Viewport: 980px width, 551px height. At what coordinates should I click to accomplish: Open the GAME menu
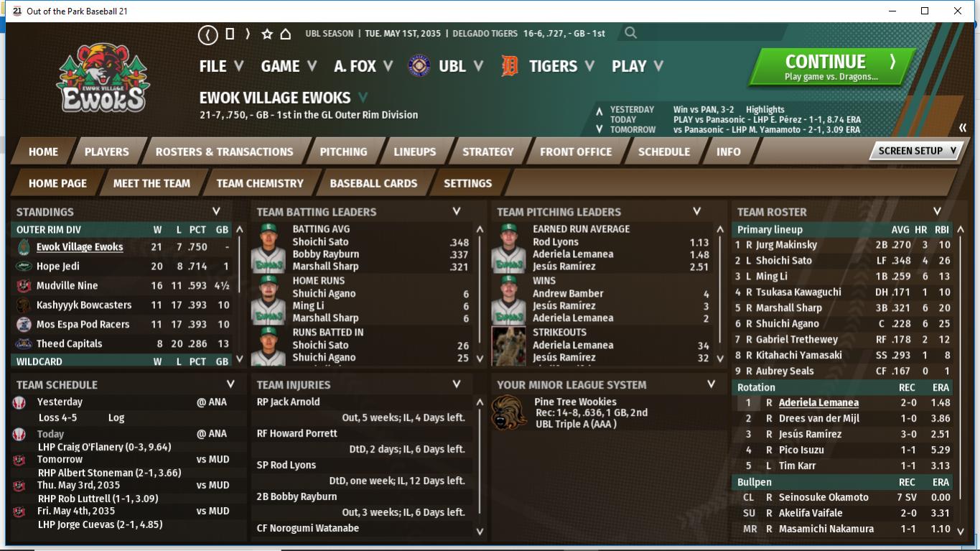tap(289, 66)
